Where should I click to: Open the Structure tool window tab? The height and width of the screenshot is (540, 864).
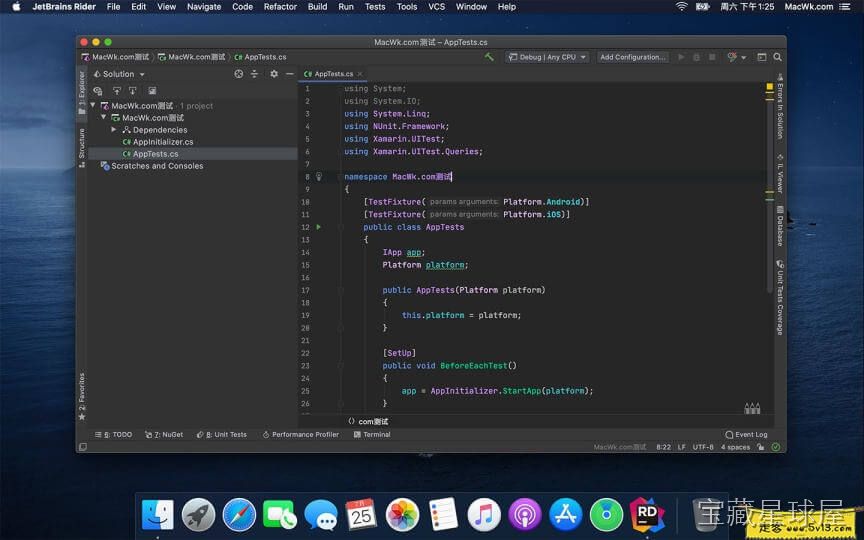coord(82,148)
